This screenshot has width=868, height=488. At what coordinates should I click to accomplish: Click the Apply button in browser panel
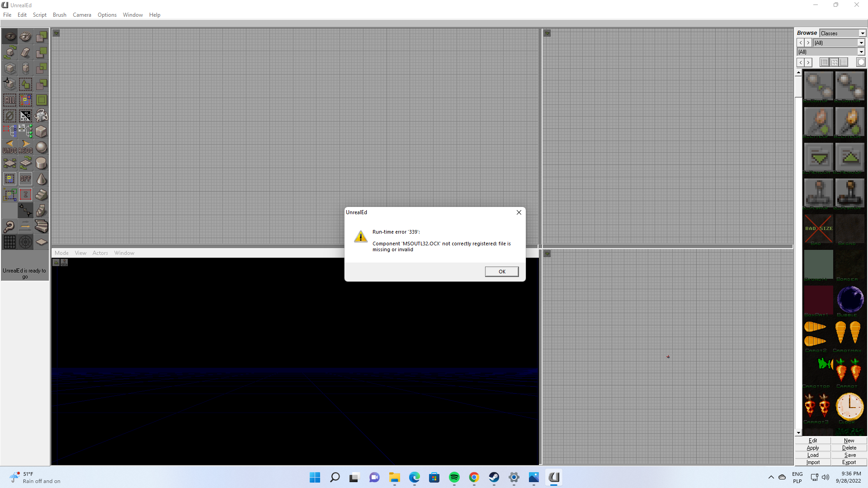[813, 448]
